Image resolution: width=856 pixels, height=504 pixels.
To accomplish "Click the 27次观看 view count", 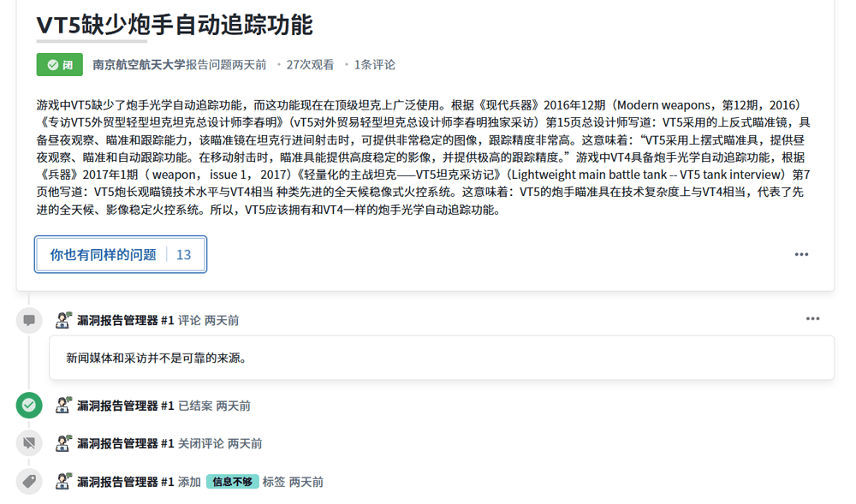I will coord(310,64).
